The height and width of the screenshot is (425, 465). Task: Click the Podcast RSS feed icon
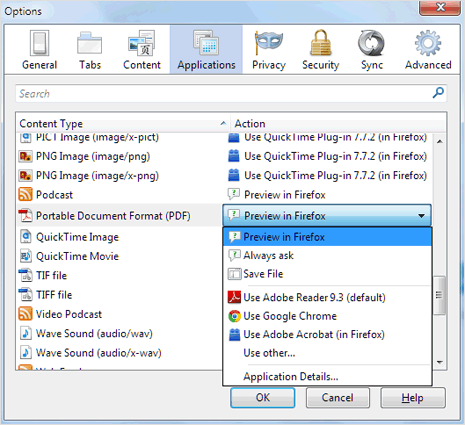tap(25, 195)
